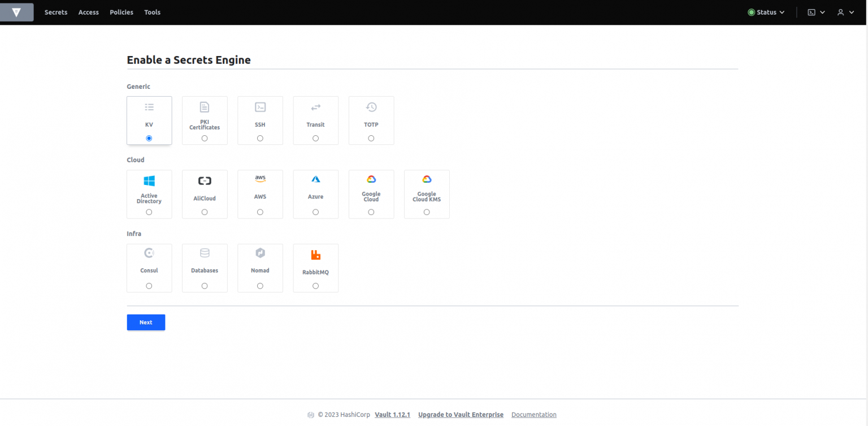Switch to the Access section
This screenshot has height=426, width=868.
tap(88, 12)
